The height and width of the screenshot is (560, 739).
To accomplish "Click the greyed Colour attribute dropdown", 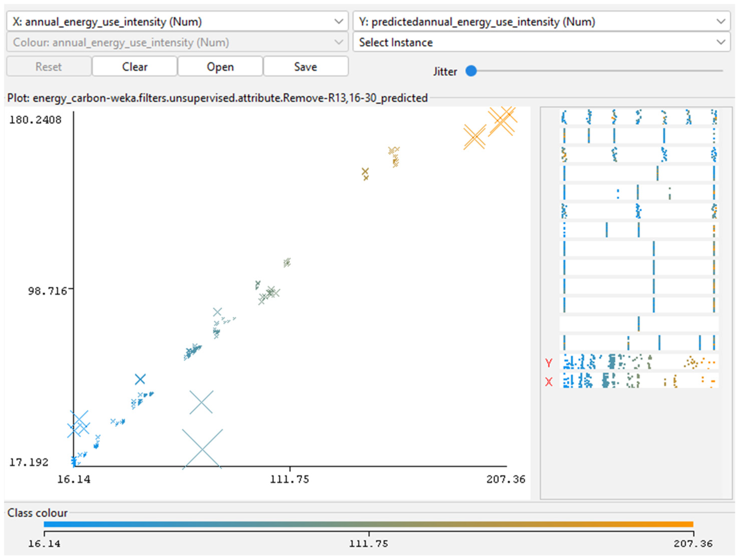I will [177, 42].
